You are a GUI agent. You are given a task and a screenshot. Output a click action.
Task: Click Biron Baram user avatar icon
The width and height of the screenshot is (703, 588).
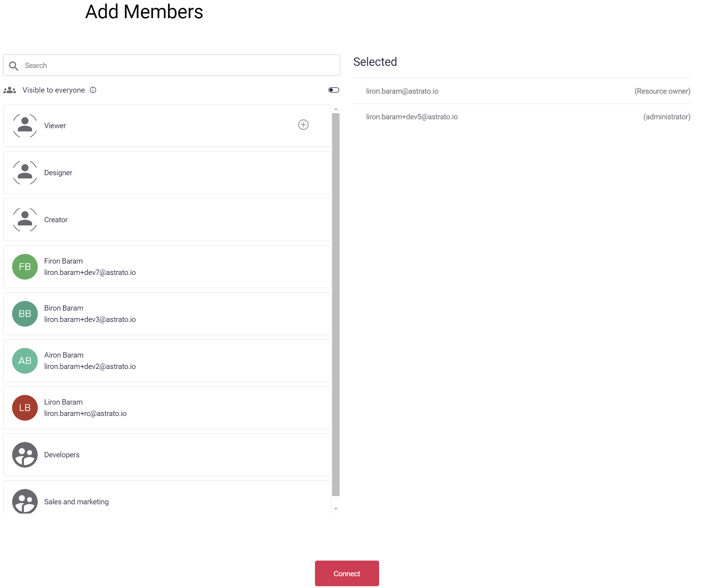(x=25, y=313)
